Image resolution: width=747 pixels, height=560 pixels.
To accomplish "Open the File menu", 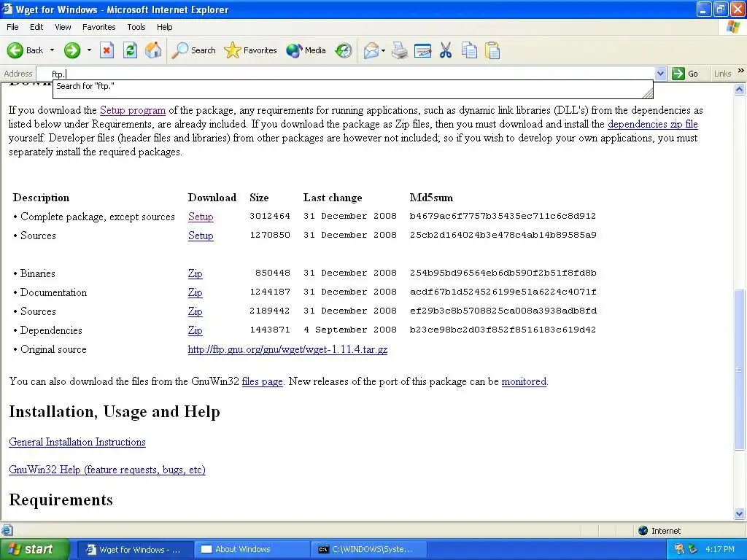I will (x=12, y=27).
